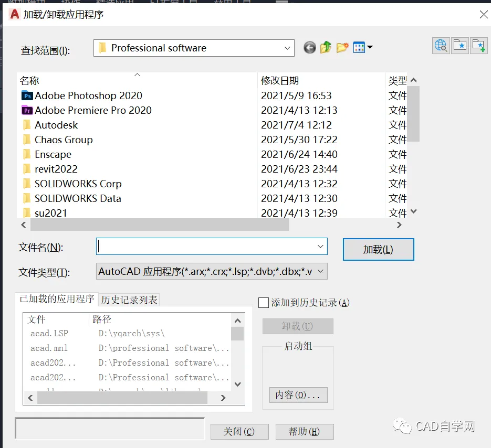Click the file list vertical scrollbar thumb
The image size is (491, 448).
[x=413, y=114]
